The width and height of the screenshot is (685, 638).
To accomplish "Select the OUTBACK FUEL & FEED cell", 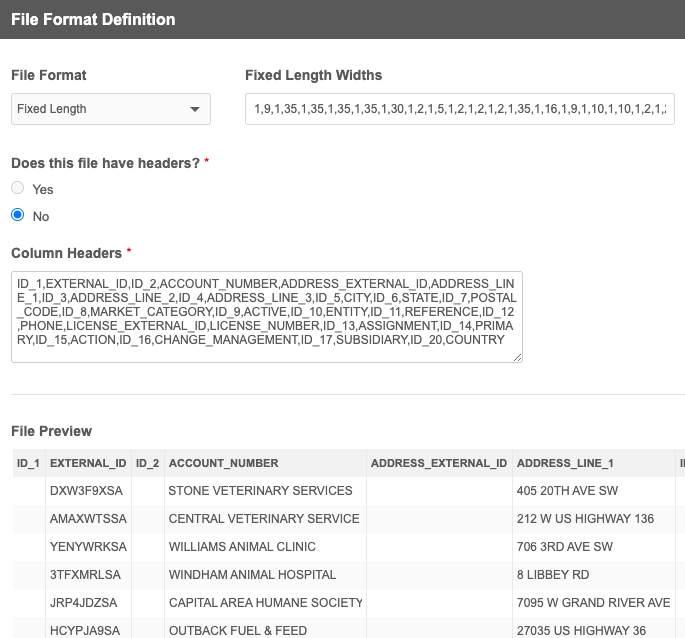I will pyautogui.click(x=237, y=630).
